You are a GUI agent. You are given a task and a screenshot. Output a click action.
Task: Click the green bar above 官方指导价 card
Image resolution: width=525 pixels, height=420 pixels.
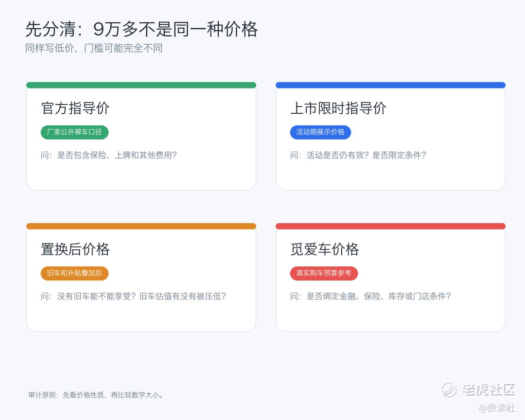tap(141, 85)
